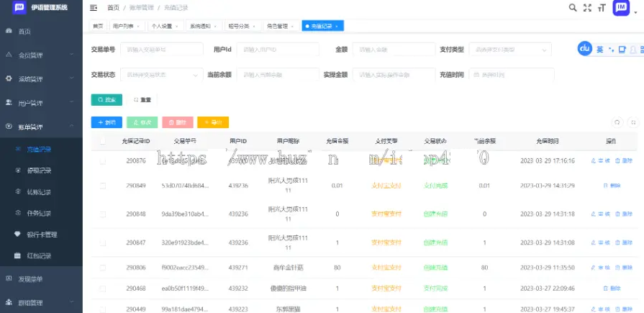The image size is (644, 313).
Task: Click the blue 新增 button
Action: point(106,122)
